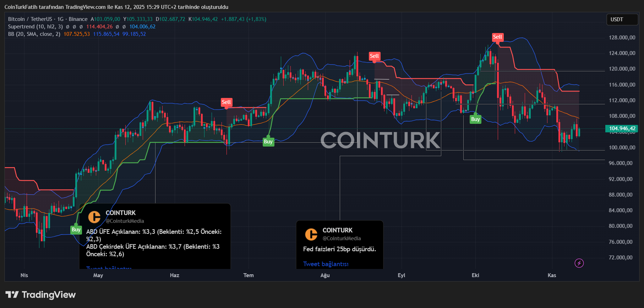This screenshot has height=308, width=644.
Task: Click the green current price tag on price axis
Action: pyautogui.click(x=622, y=128)
